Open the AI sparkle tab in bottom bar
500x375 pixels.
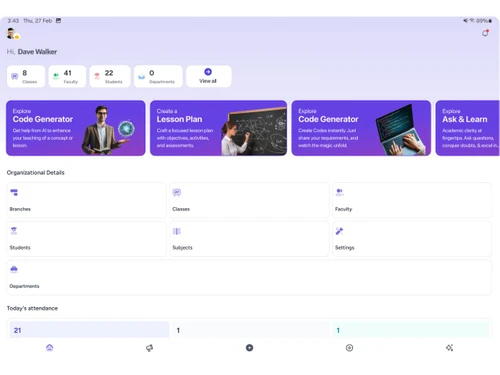click(449, 348)
